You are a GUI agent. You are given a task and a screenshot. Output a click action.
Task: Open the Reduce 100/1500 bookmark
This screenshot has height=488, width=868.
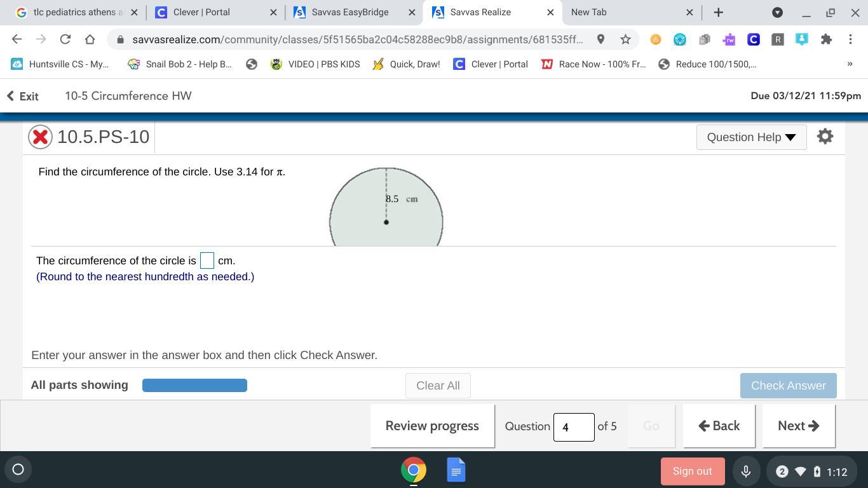(707, 64)
